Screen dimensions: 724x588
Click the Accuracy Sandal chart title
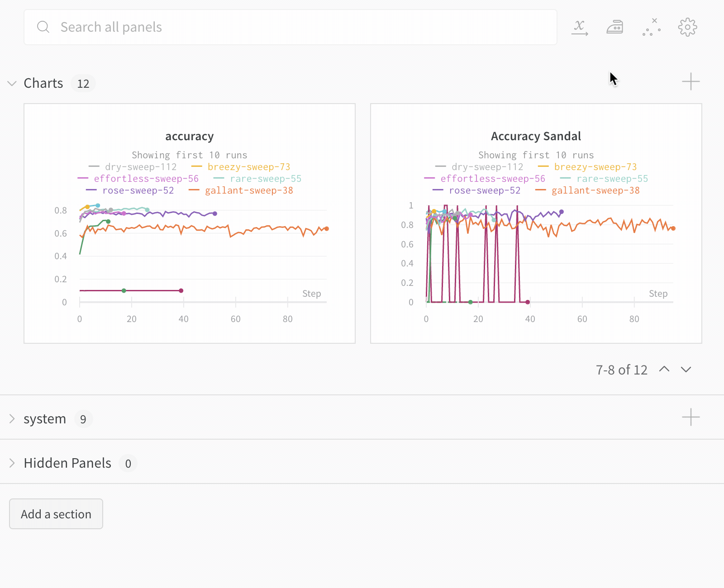(x=536, y=136)
